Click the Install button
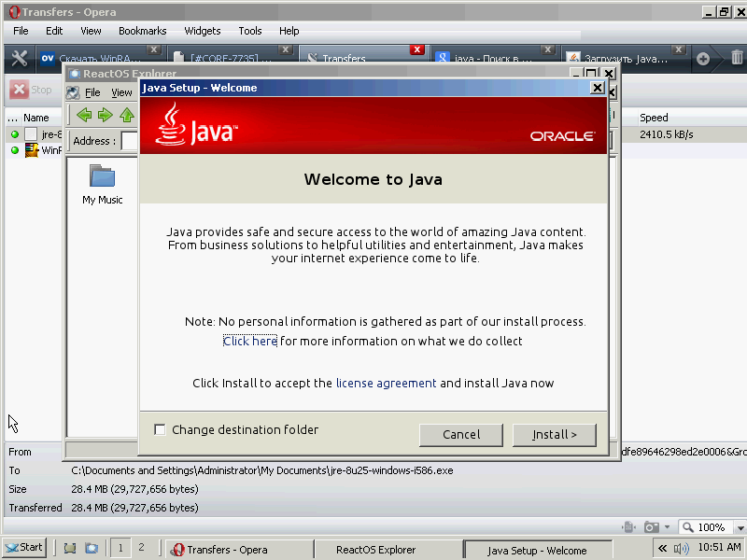 click(554, 435)
